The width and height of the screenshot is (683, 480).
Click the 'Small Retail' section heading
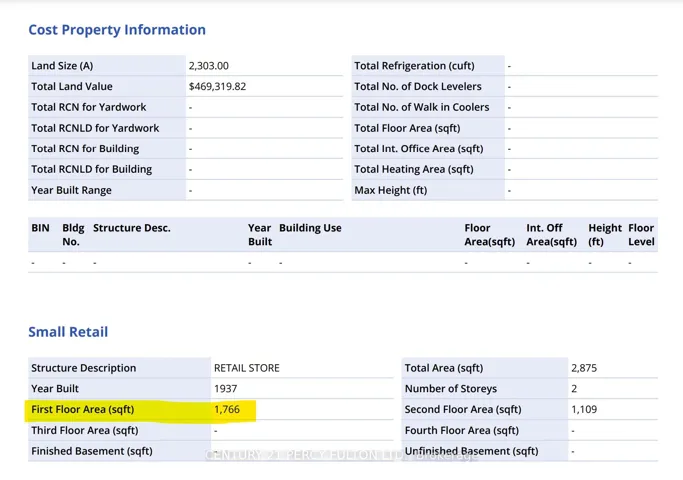click(68, 332)
